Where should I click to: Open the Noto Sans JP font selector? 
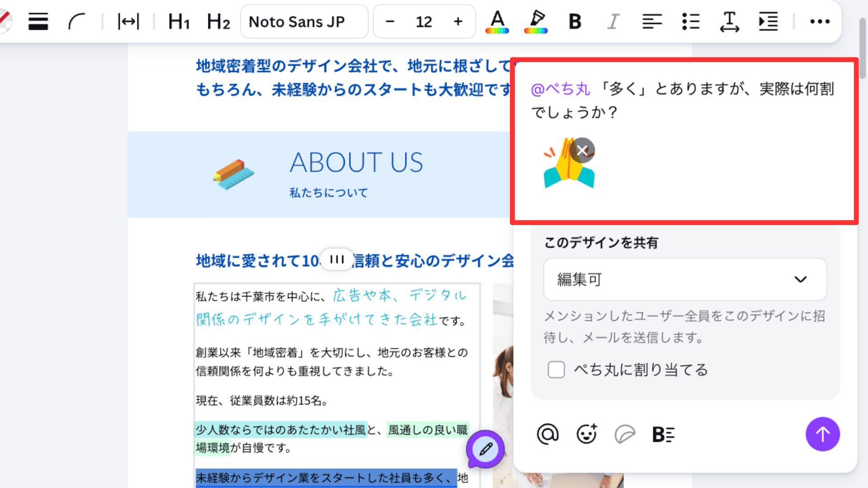pos(304,21)
